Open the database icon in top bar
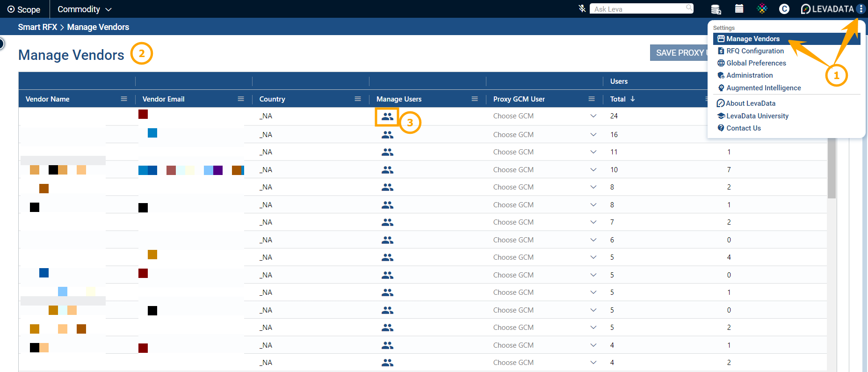868x372 pixels. coord(716,9)
